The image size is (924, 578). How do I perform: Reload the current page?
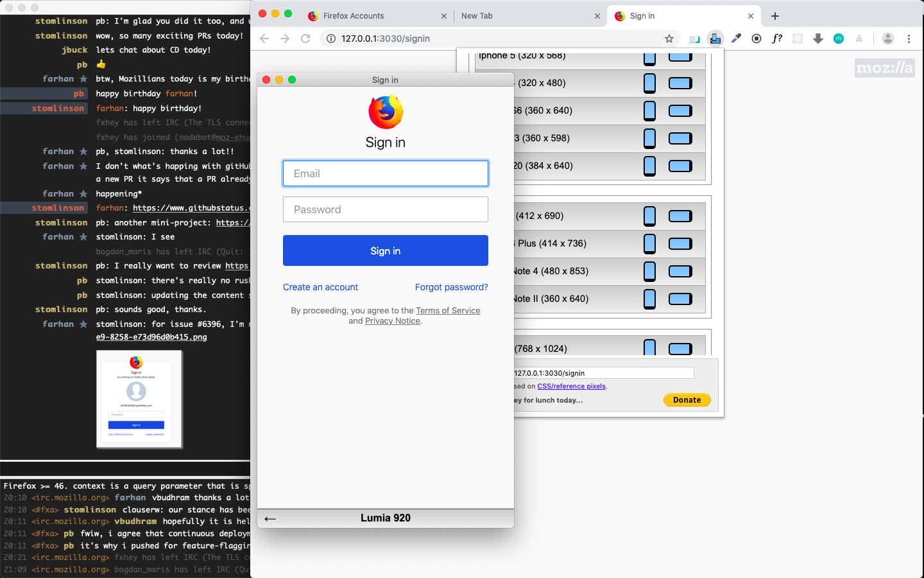coord(305,39)
